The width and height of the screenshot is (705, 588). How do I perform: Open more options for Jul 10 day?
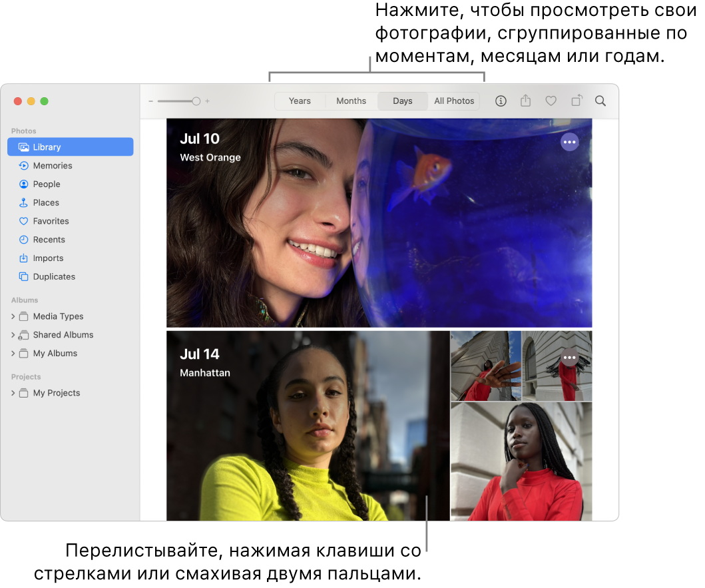569,142
